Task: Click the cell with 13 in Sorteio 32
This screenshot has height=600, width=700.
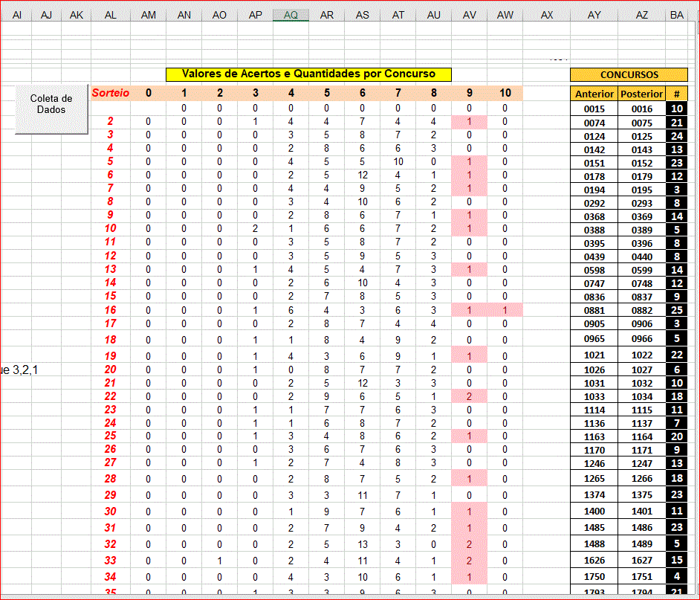Action: coord(362,544)
